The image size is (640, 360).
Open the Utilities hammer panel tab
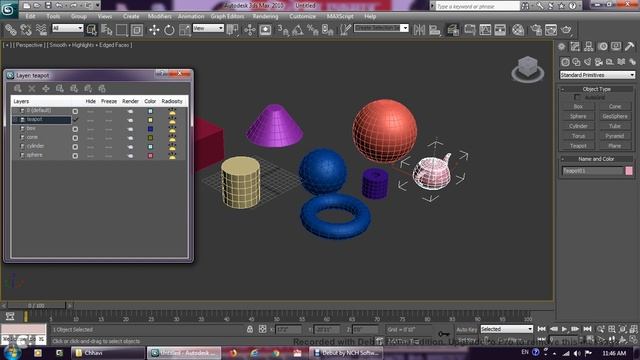[x=629, y=47]
